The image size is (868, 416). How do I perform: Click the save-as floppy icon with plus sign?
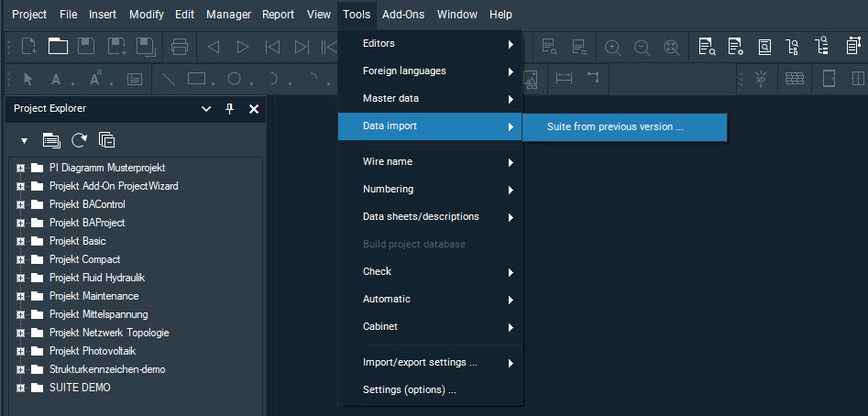pos(116,47)
